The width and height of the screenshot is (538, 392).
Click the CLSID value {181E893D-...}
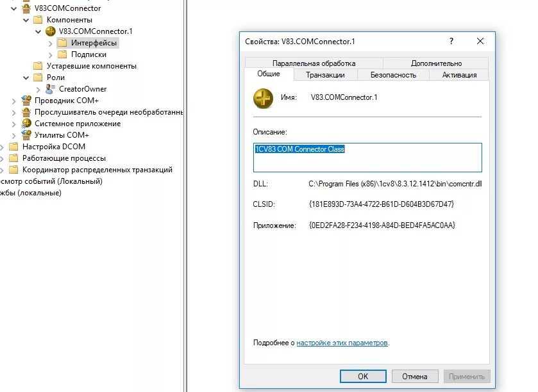tap(381, 204)
